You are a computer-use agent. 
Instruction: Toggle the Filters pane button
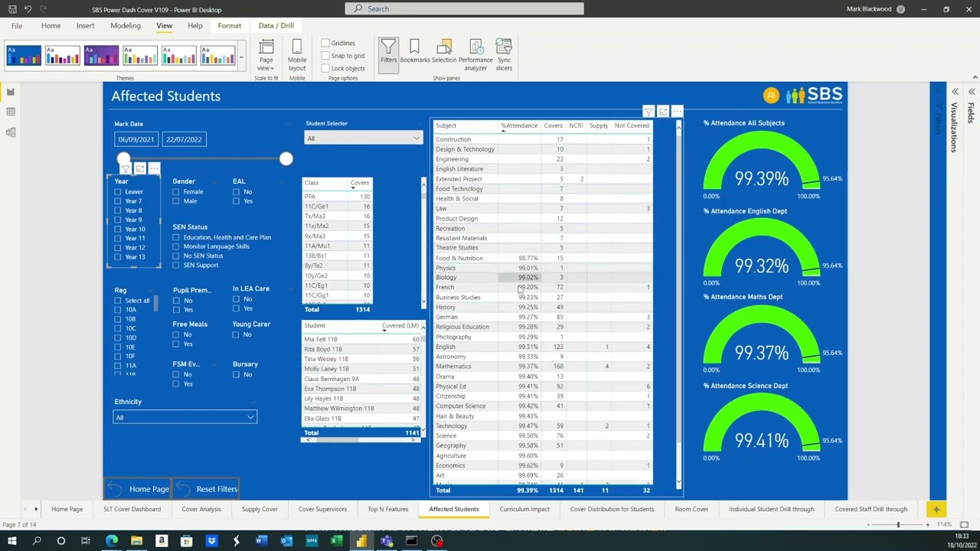pos(388,54)
